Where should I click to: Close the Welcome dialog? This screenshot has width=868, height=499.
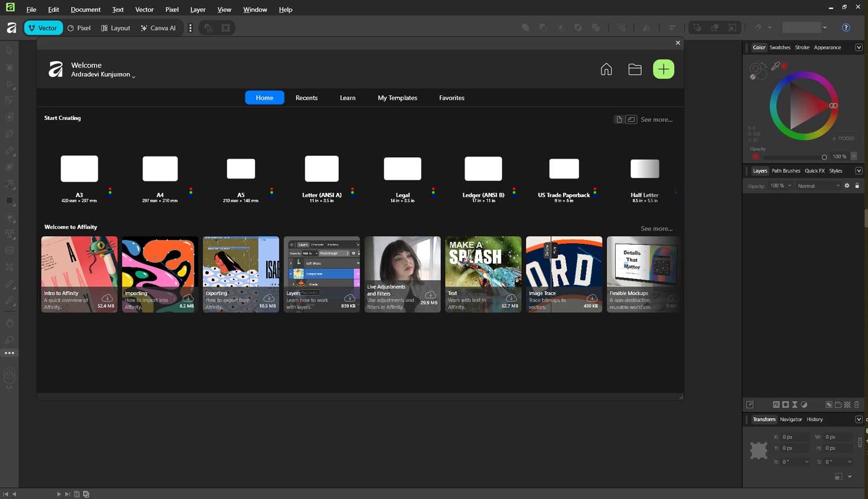click(x=678, y=43)
